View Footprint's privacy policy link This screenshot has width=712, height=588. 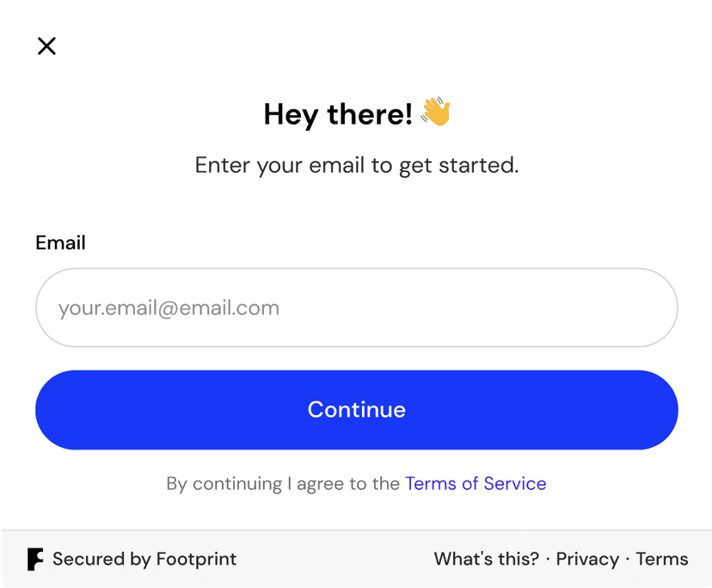click(587, 560)
